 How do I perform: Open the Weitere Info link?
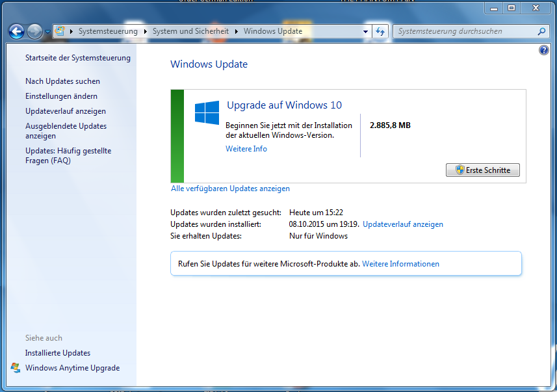point(246,149)
